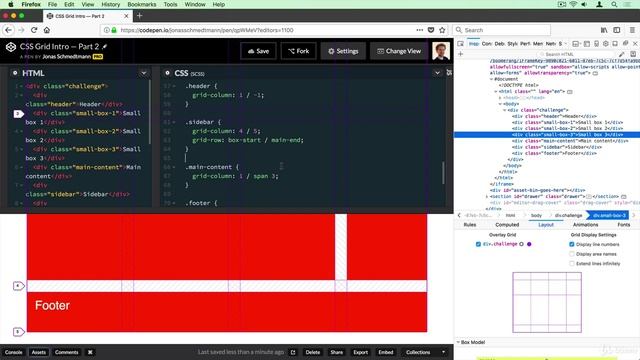This screenshot has height=360, width=640.
Task: Expand the section id drawer node
Action: [487, 196]
